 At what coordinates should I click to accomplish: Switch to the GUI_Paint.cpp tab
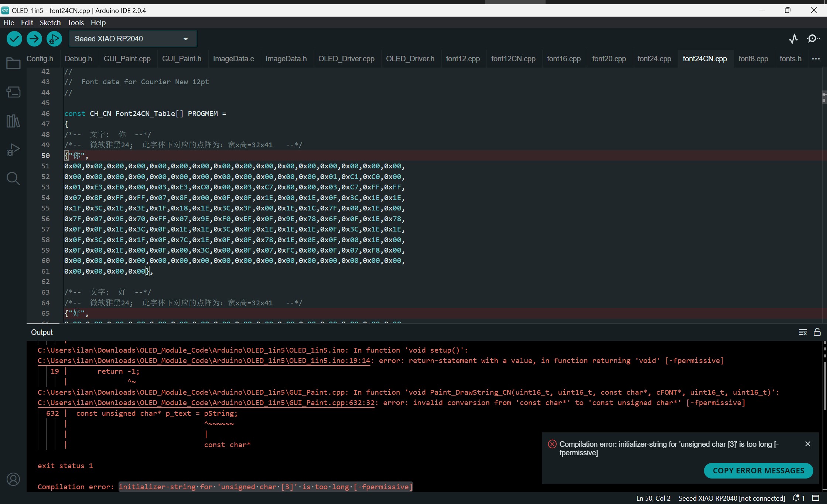pos(127,59)
